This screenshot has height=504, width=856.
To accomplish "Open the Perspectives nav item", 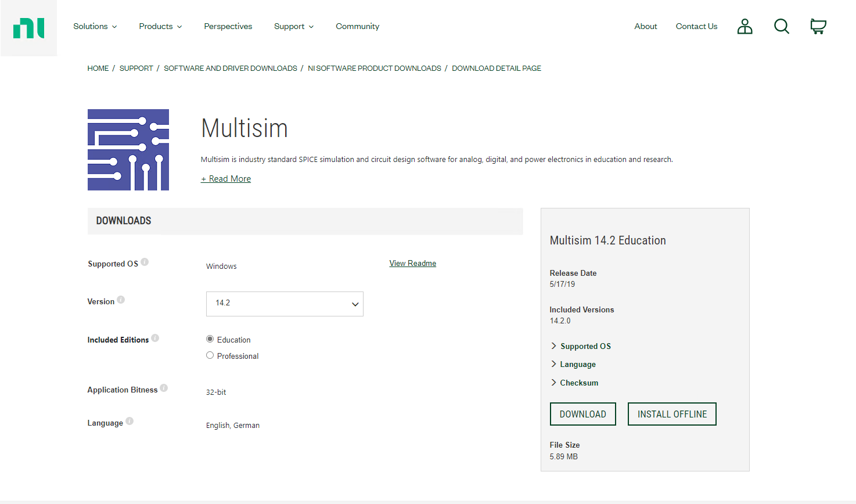I will point(228,26).
